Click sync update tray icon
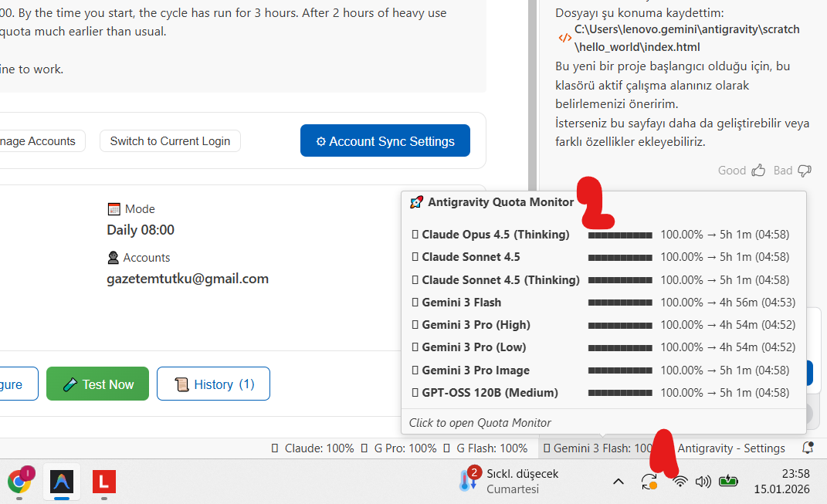The width and height of the screenshot is (827, 504). (649, 482)
